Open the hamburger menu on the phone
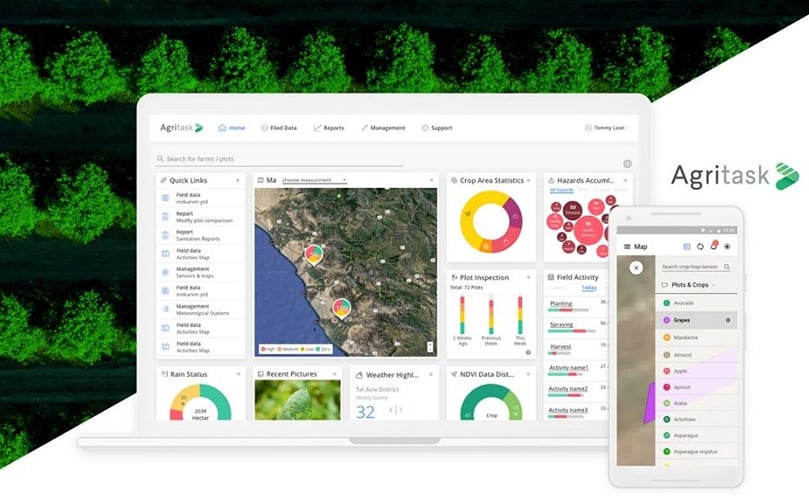809x501 pixels. [627, 247]
